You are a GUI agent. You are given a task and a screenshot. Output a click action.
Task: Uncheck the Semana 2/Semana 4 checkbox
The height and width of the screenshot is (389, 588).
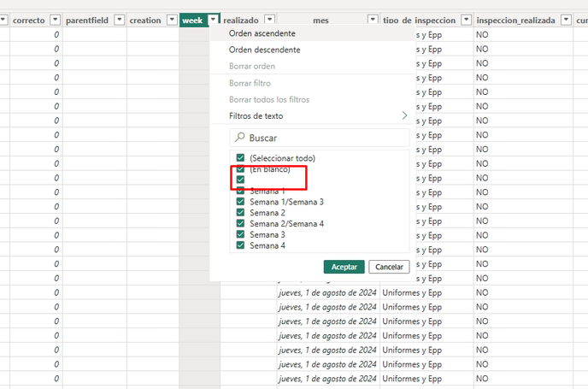241,224
